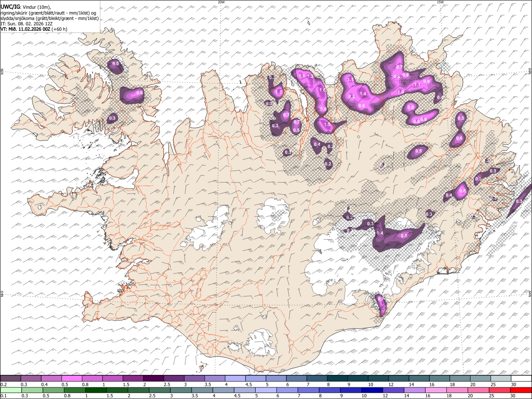Click the "slydda/snjókoma" legend description line
Image resolution: width=532 pixels, height=399 pixels.
(49, 18)
